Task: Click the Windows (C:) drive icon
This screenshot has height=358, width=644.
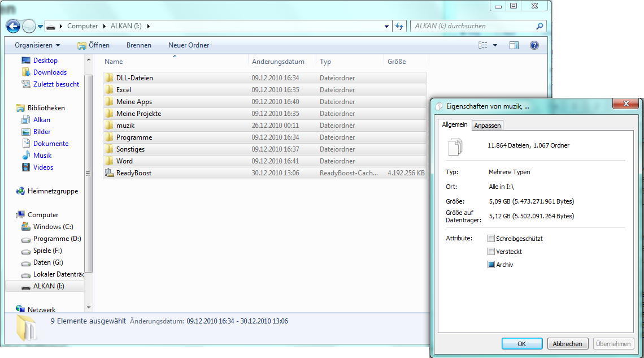Action: tap(26, 227)
